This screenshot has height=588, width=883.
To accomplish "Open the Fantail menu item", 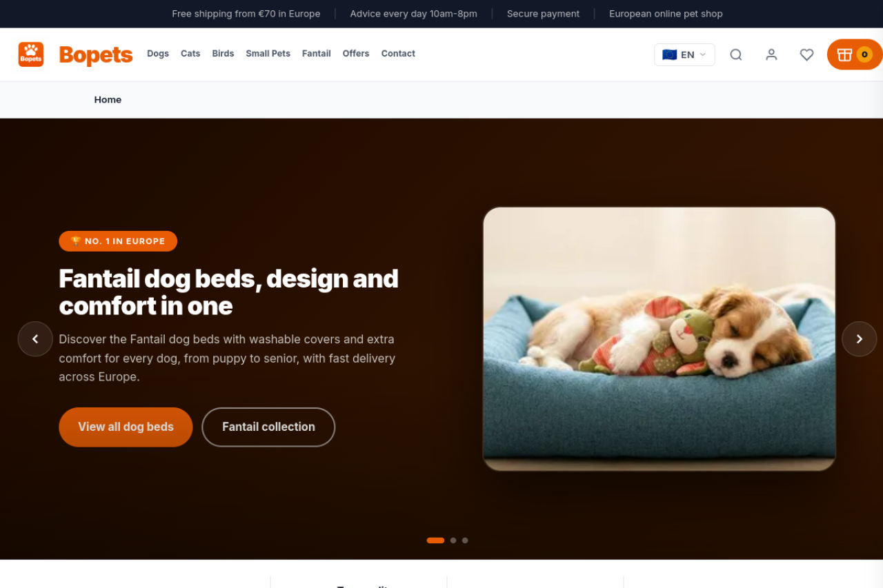I will pyautogui.click(x=317, y=54).
